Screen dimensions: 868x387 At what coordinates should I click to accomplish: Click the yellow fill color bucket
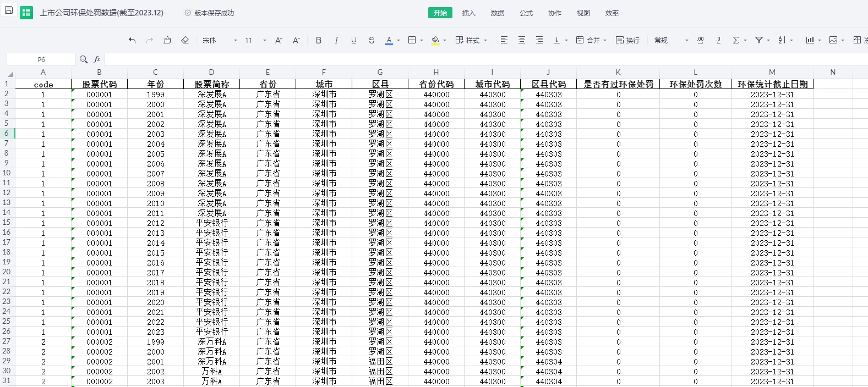pos(435,40)
